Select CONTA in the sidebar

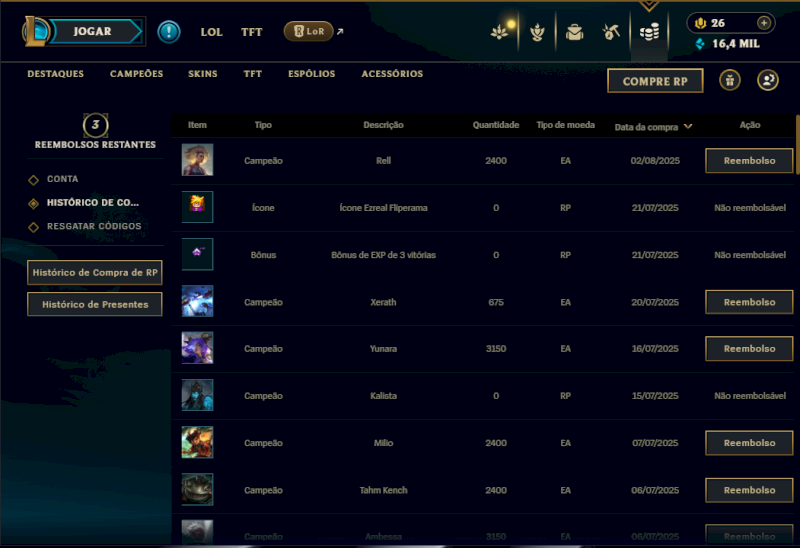(62, 179)
